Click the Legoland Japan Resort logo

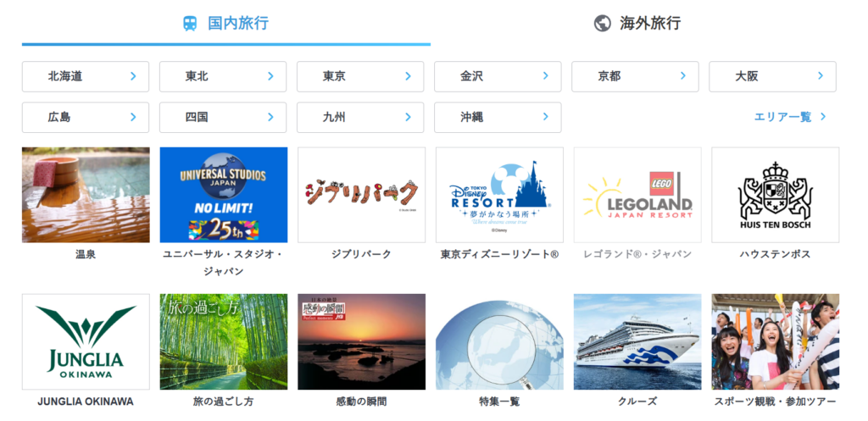pos(637,195)
